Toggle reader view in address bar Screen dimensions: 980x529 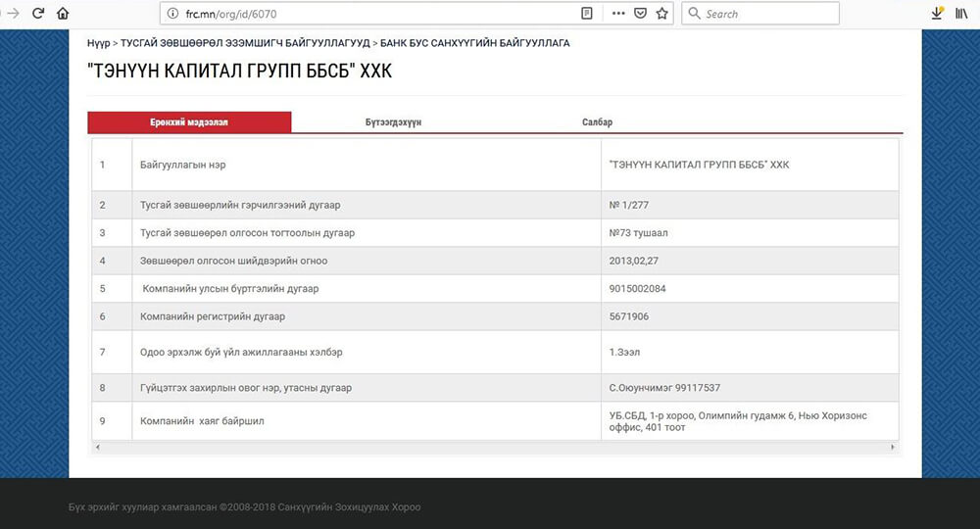click(587, 14)
